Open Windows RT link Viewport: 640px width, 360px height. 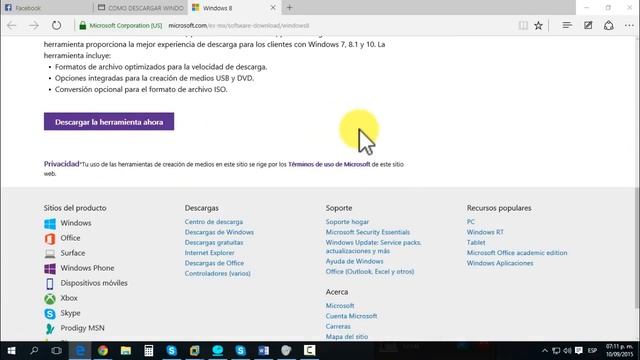pos(485,232)
